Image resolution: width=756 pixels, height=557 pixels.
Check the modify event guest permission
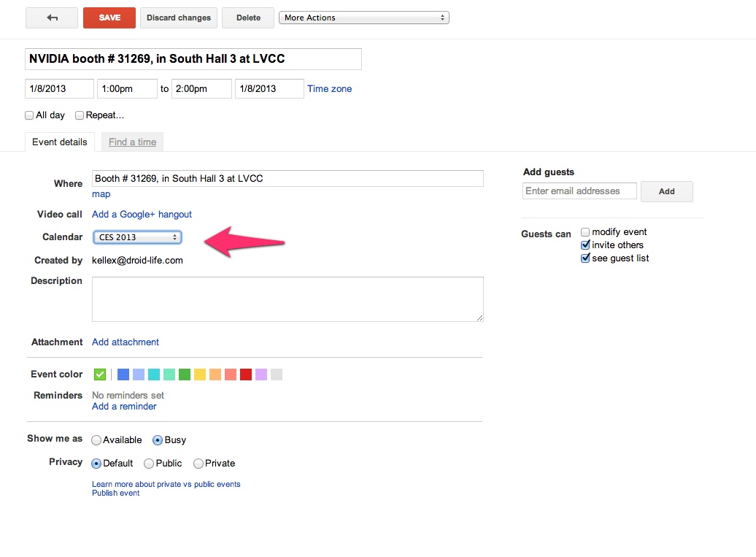[x=585, y=232]
